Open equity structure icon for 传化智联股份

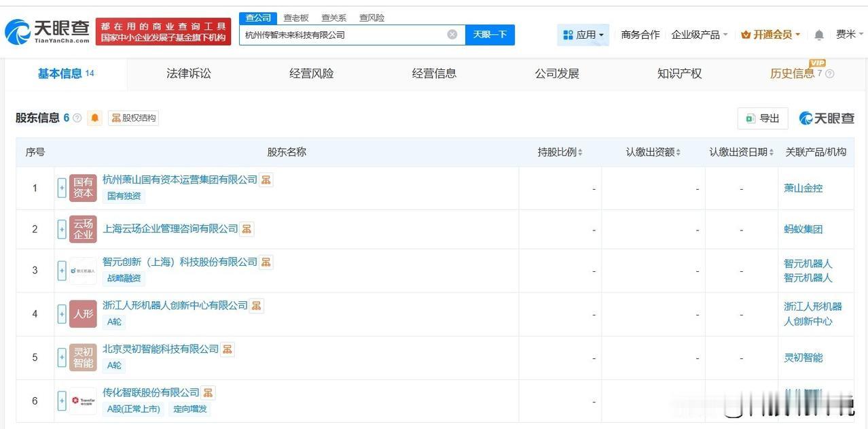pyautogui.click(x=208, y=392)
